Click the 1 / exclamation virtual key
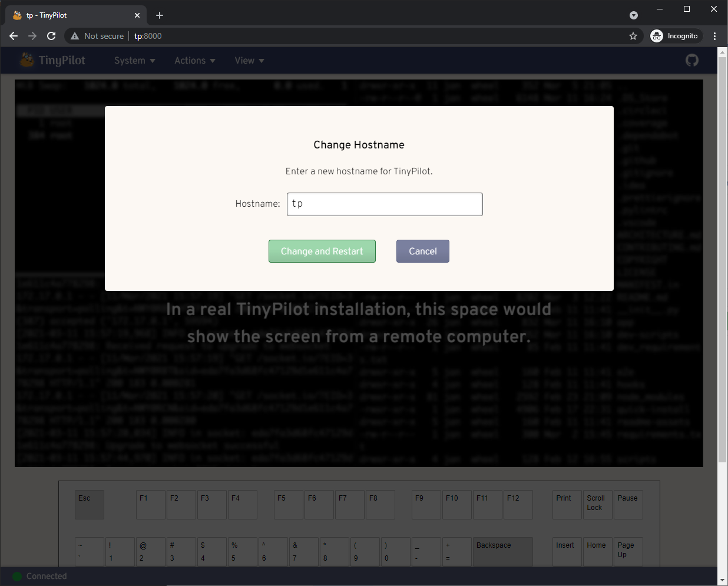 [120, 552]
